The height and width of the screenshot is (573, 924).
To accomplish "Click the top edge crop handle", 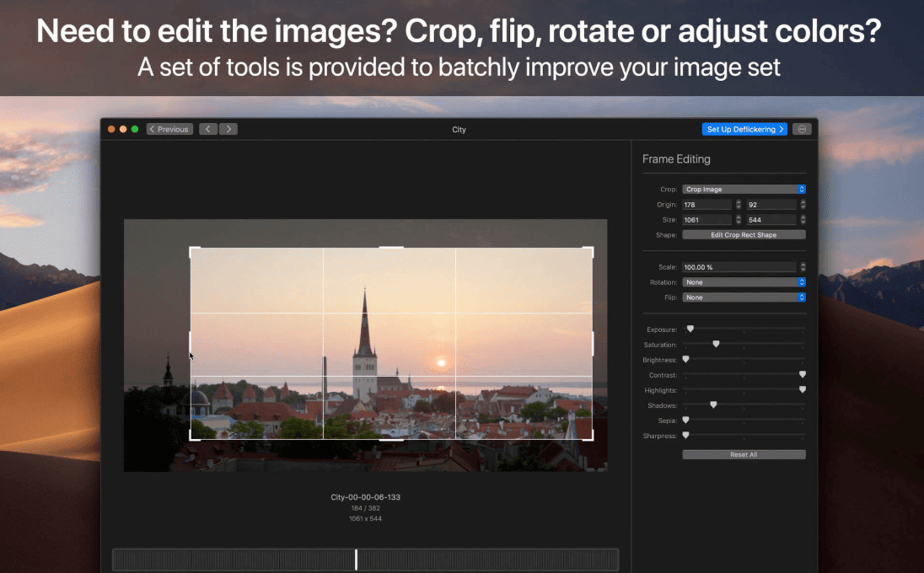I will [x=391, y=248].
